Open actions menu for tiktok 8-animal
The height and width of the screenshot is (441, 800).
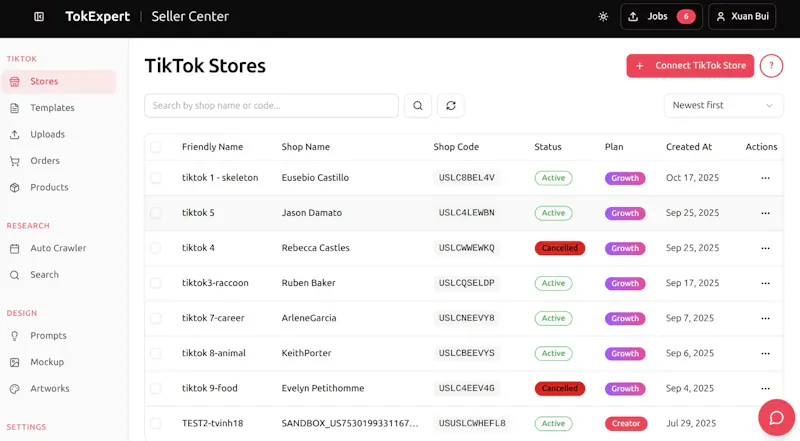pos(765,353)
